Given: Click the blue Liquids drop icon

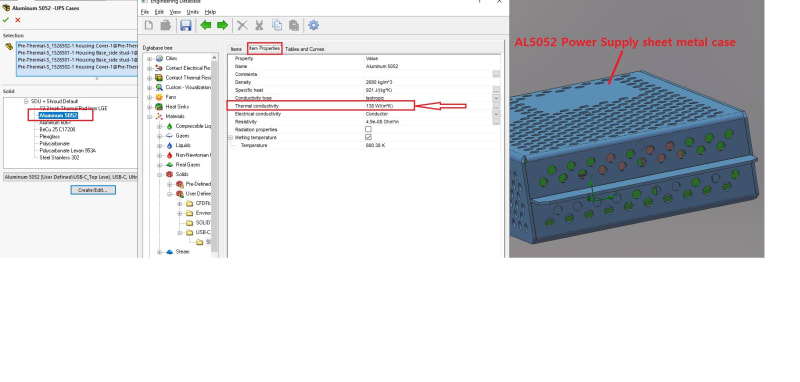Looking at the screenshot, I should [169, 145].
